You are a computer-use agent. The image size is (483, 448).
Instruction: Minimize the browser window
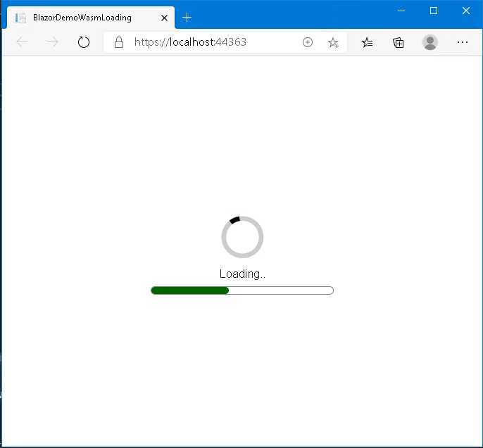coord(401,11)
